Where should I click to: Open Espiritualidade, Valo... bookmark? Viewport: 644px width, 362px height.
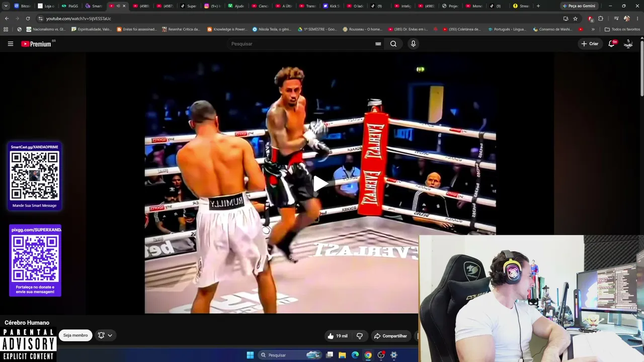(x=92, y=29)
